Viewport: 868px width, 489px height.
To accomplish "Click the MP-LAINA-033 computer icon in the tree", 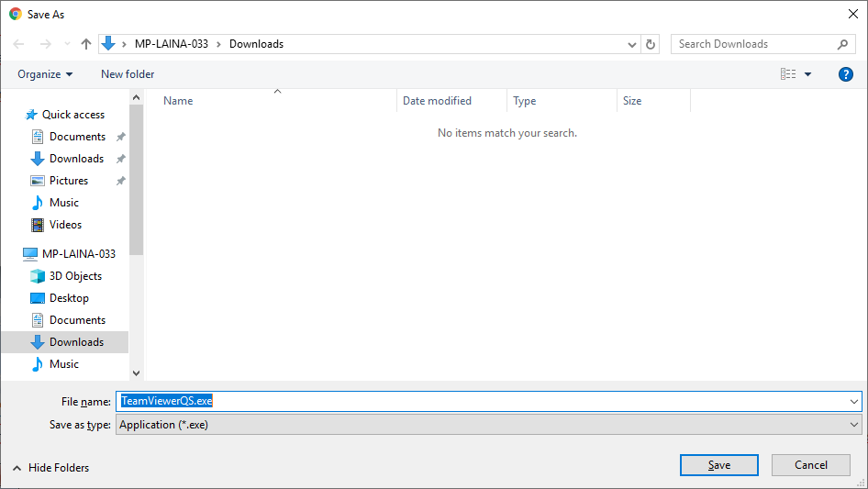I will [30, 253].
